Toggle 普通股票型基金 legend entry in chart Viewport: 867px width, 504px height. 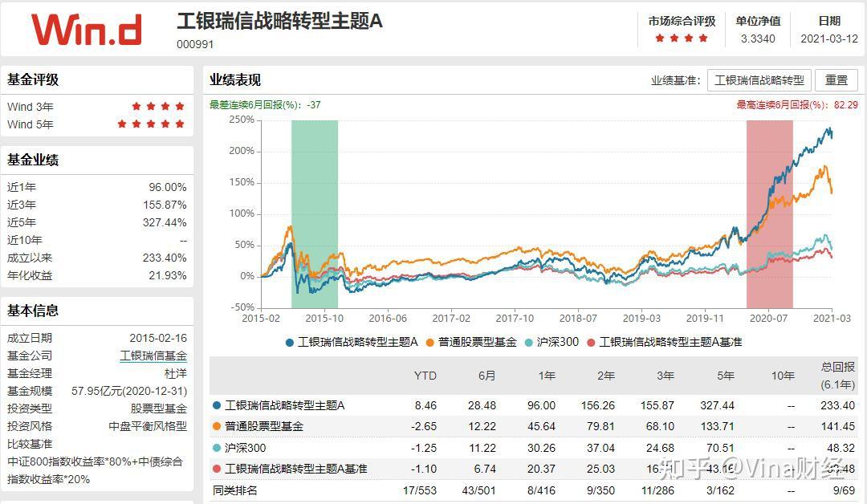tap(471, 343)
